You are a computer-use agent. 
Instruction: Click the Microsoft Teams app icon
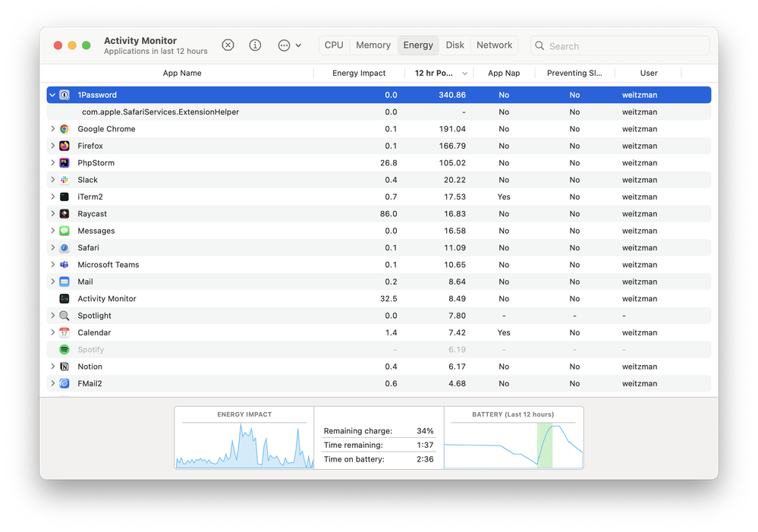[64, 265]
